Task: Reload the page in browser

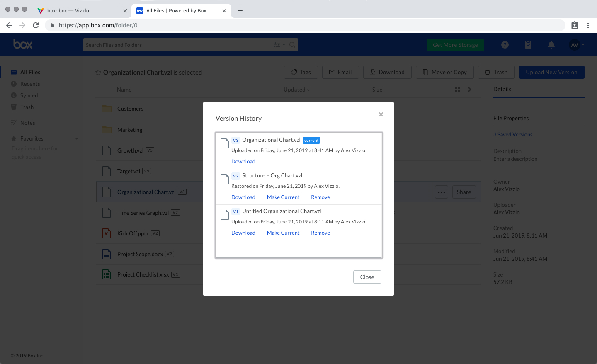Action: point(36,25)
